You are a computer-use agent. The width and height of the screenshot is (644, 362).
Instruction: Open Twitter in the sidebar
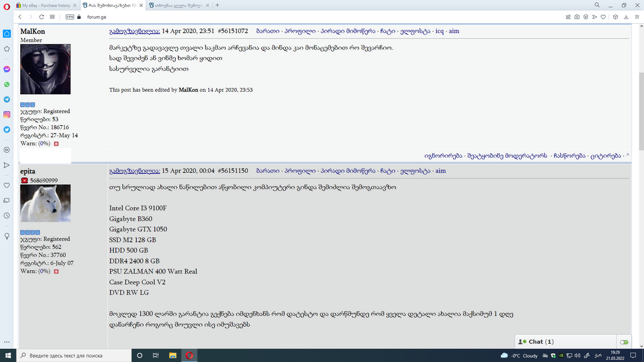(x=7, y=129)
